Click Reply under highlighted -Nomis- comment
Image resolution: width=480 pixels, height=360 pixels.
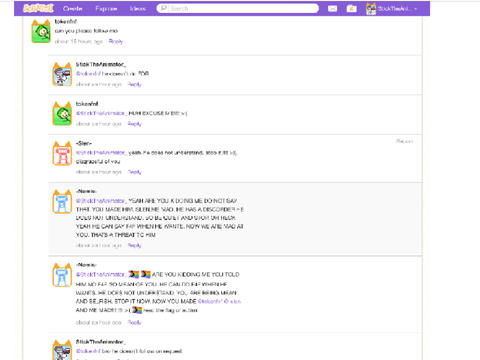[x=134, y=245]
